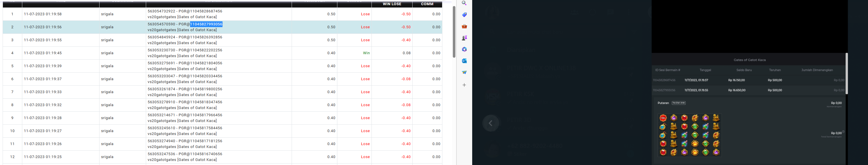This screenshot has height=165, width=868.
Task: Click timestamp 11-07-2023 01:19:25
Action: (43, 157)
